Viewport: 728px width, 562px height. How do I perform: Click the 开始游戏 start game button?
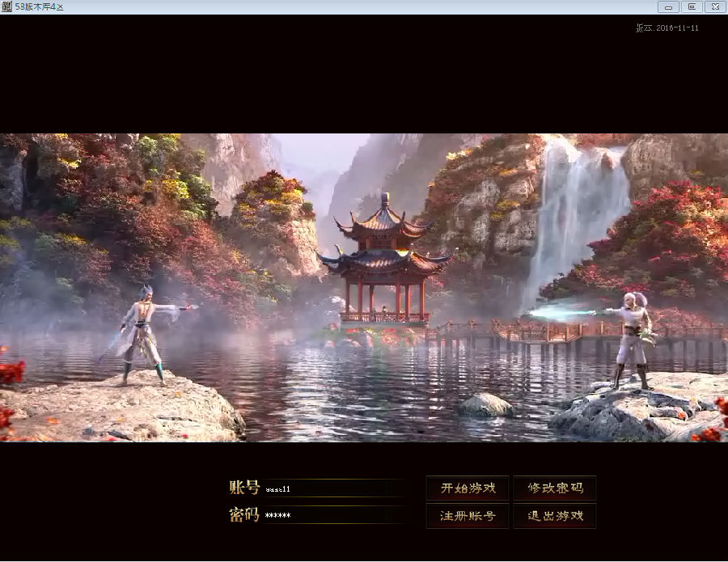(468, 488)
